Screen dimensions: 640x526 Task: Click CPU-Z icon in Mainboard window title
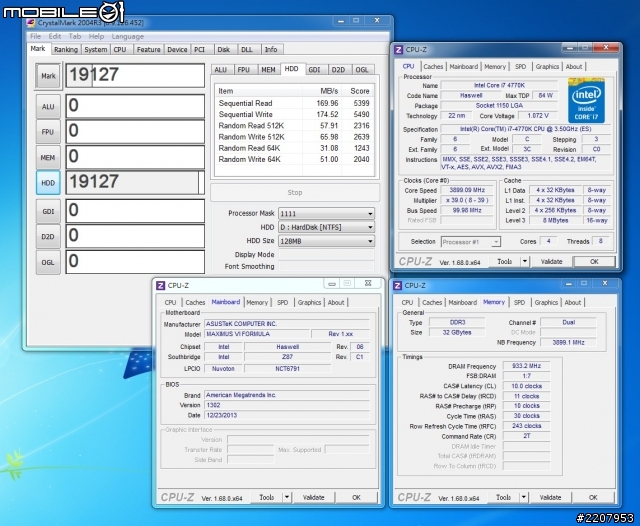coord(161,286)
